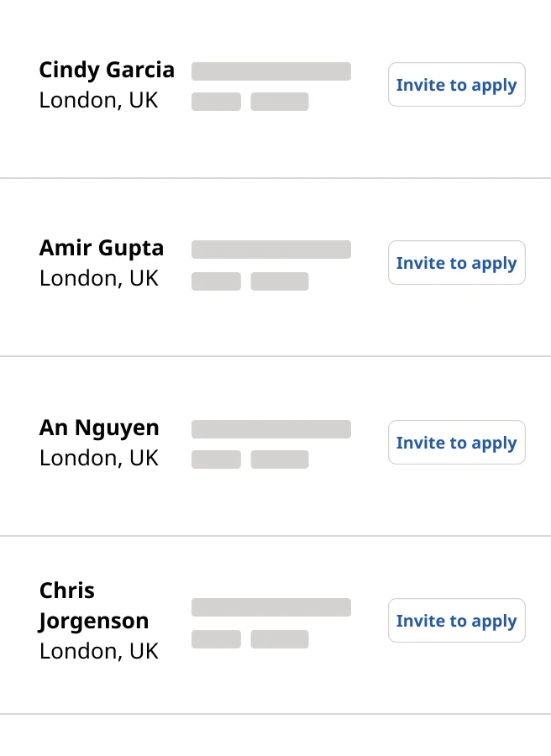Click London, UK under Cindy Garcia

click(x=98, y=101)
